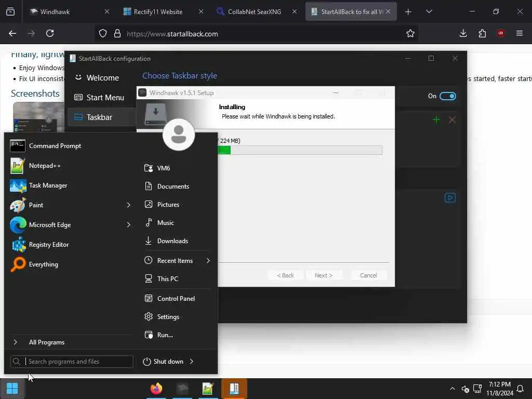Toggle the taskbar style On switch
532x399 pixels.
point(447,96)
